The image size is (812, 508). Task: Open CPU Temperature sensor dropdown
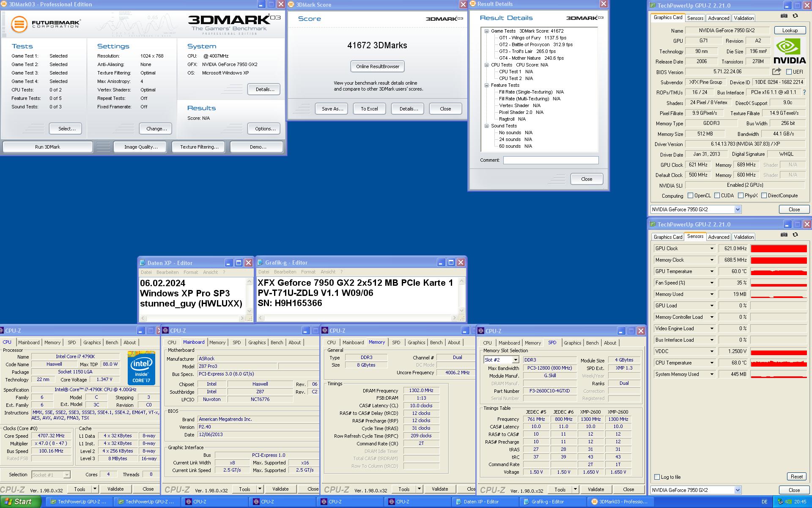(x=712, y=363)
